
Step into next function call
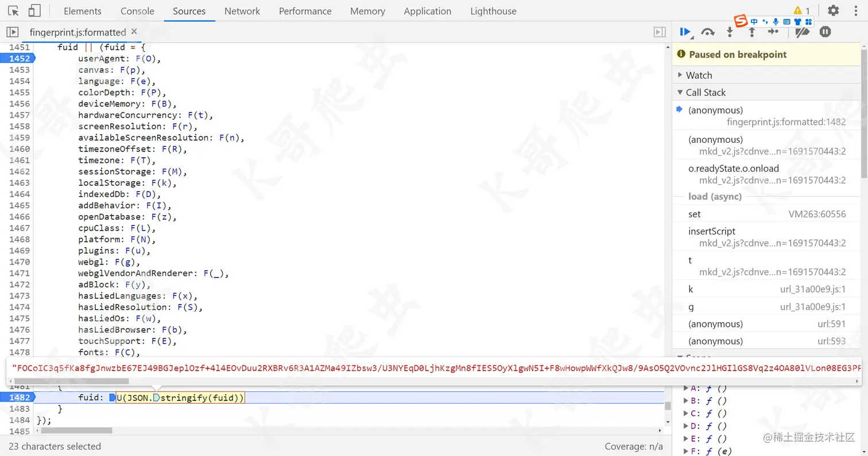click(730, 32)
